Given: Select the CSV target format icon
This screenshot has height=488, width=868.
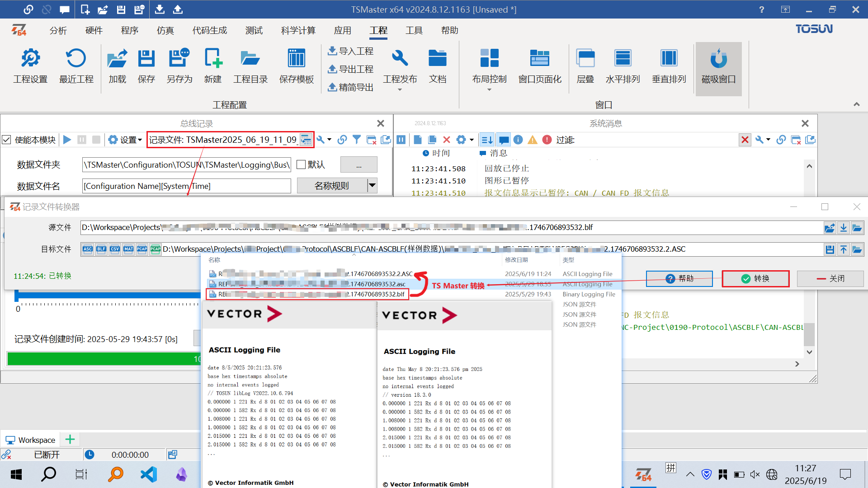Looking at the screenshot, I should [115, 249].
